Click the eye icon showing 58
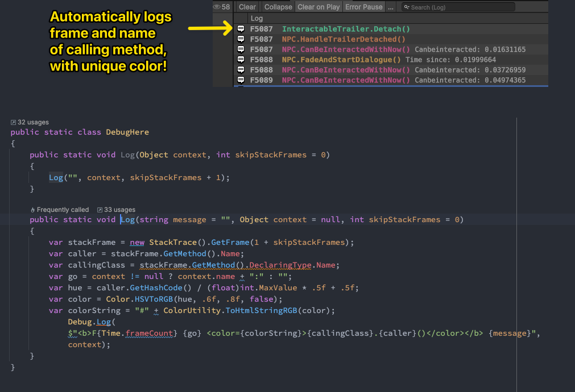Image resolution: width=575 pixels, height=392 pixels. point(217,7)
